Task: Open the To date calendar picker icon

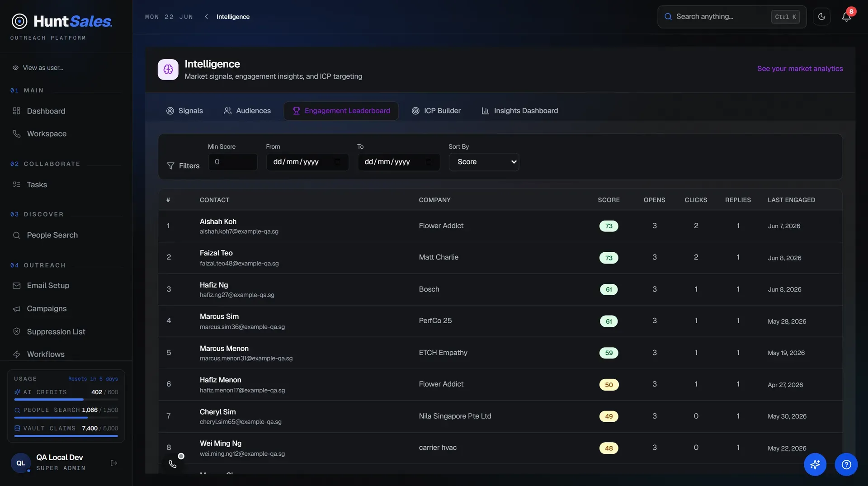Action: (x=429, y=162)
